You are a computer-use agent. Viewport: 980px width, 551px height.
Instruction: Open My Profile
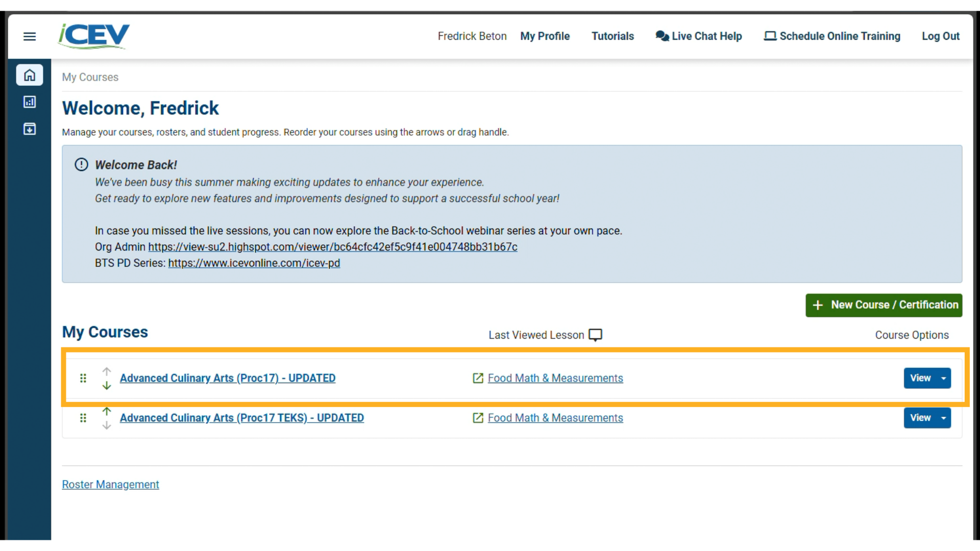[x=545, y=36]
